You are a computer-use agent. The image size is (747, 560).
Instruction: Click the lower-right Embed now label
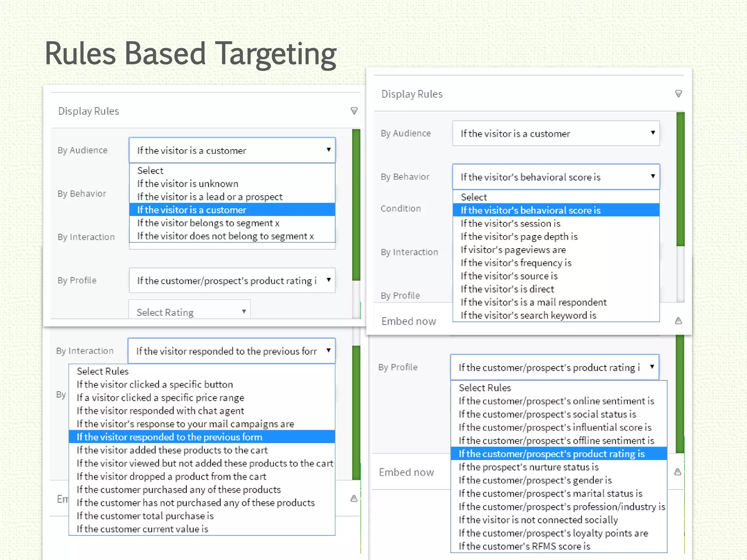406,472
